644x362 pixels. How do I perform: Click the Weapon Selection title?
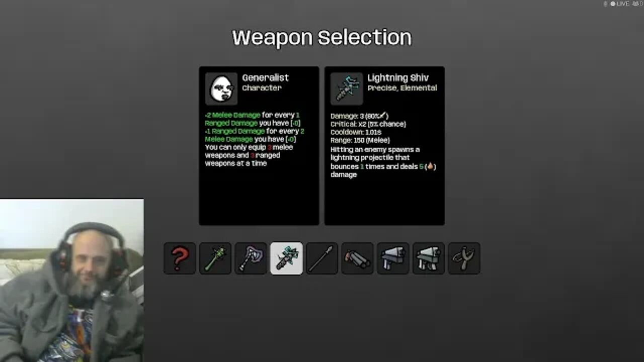coord(322,38)
